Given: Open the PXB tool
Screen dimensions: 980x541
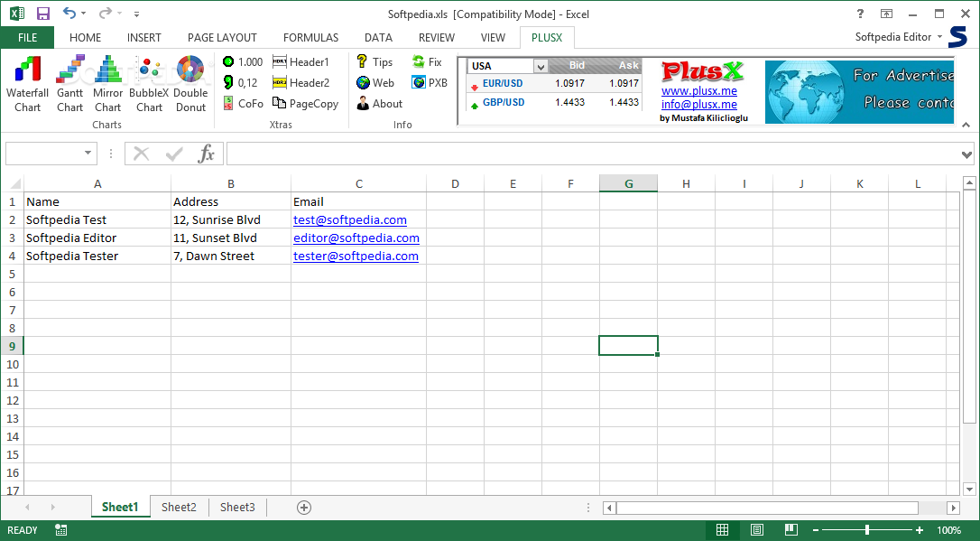Looking at the screenshot, I should pos(430,82).
